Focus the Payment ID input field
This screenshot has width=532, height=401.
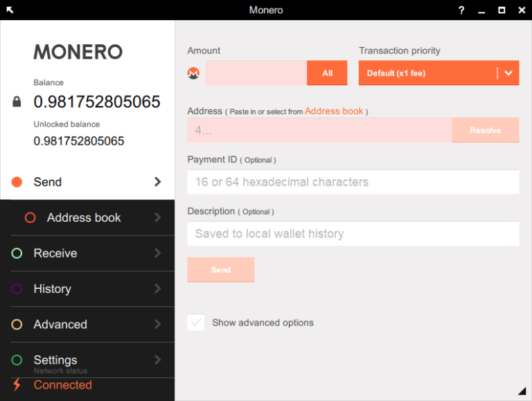(353, 182)
